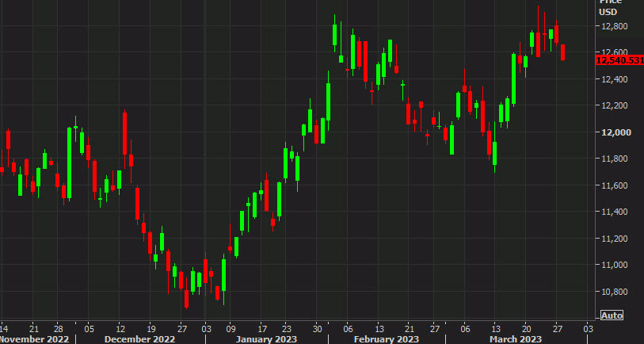Viewport: 644px width, 344px height.
Task: Click date tick 30 before February 2023
Action: coord(318,327)
